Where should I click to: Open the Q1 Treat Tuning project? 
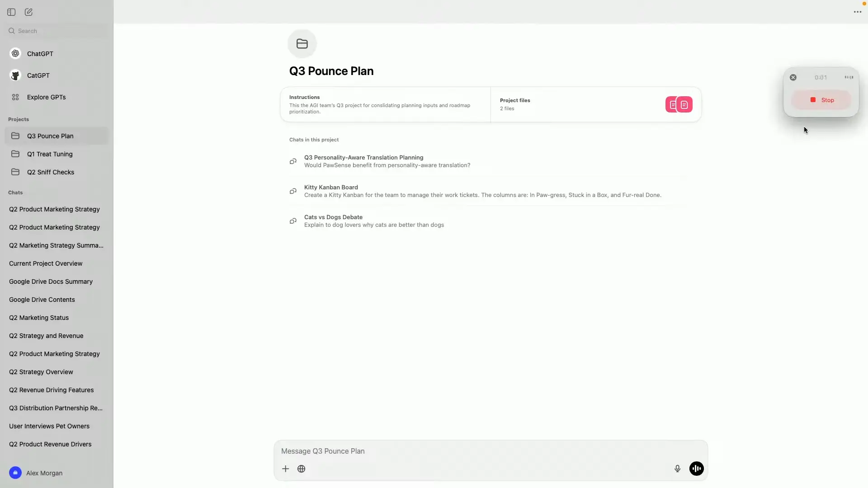50,154
